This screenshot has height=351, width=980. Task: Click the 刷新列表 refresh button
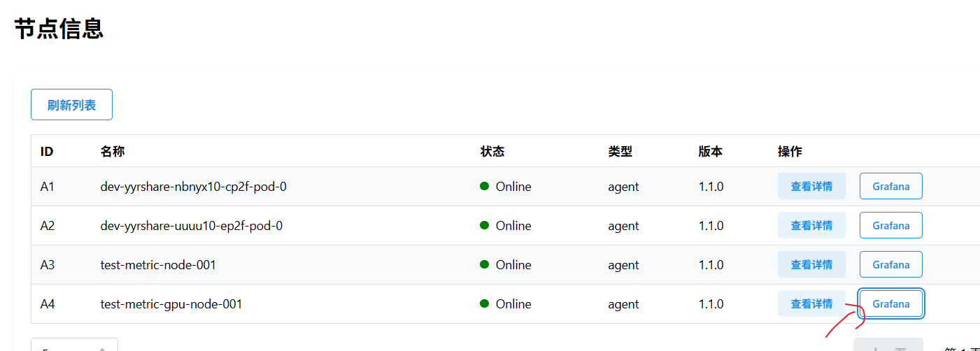(71, 106)
